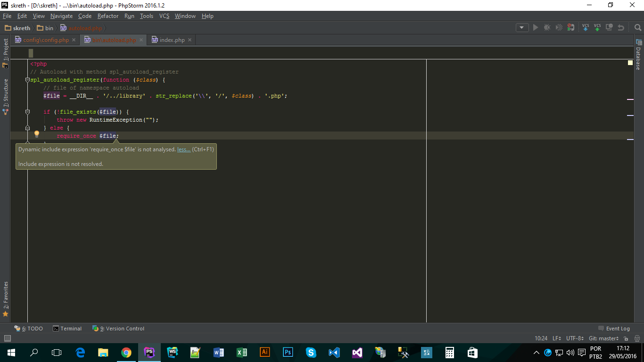The height and width of the screenshot is (362, 644).
Task: Collapse the else block fold marker
Action: point(27,128)
